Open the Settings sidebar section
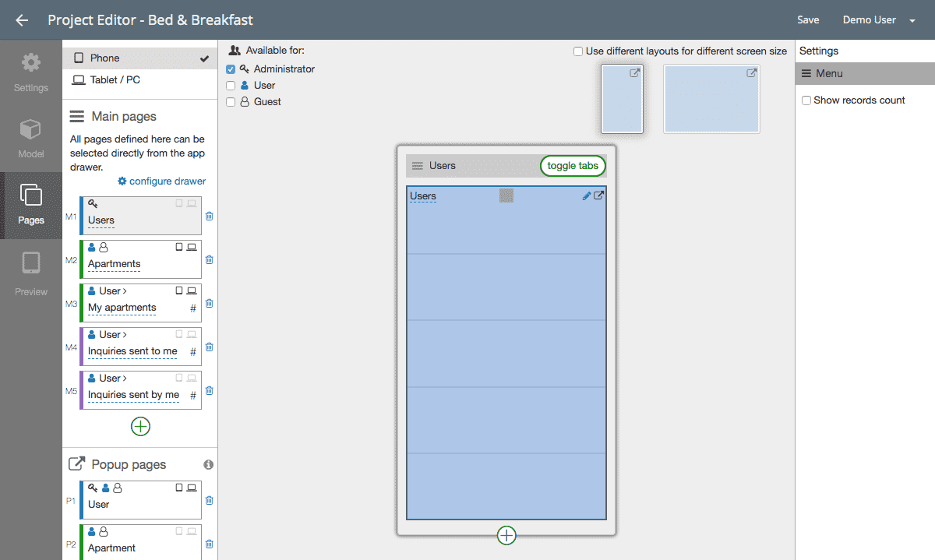The image size is (935, 560). 31,72
